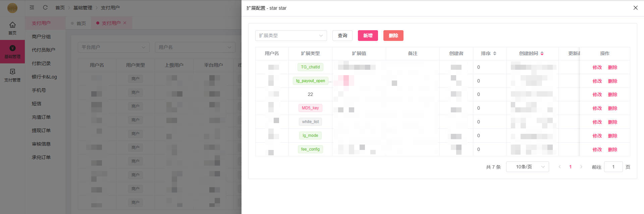Close the 扩展配置 drawer panel

tap(635, 8)
